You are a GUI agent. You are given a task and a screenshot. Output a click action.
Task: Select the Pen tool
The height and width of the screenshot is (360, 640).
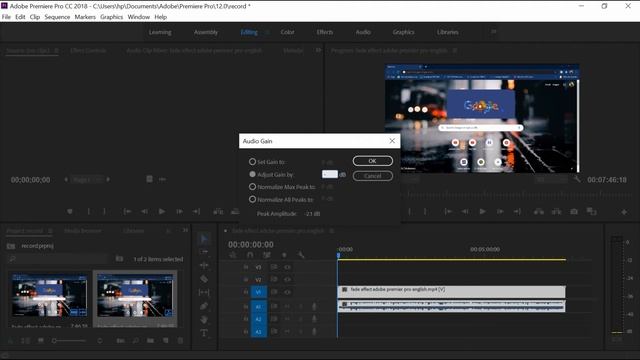(204, 306)
